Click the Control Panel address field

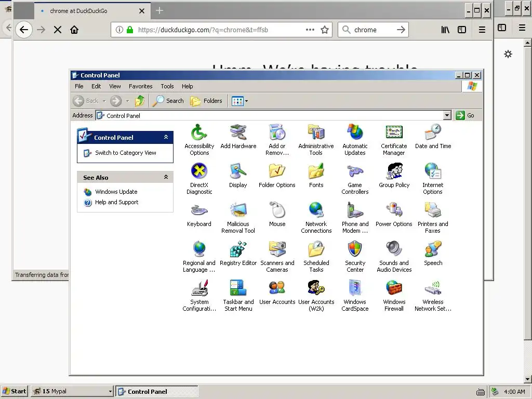(x=270, y=115)
